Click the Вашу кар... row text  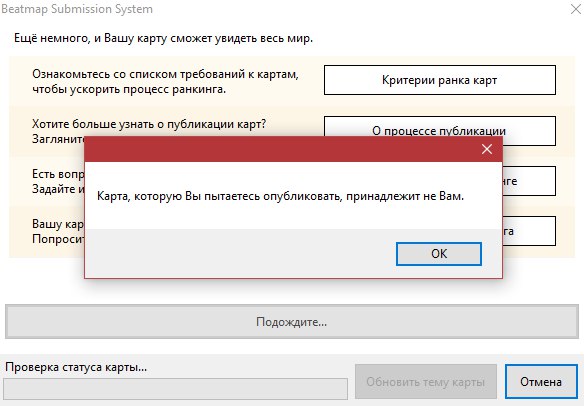click(58, 231)
